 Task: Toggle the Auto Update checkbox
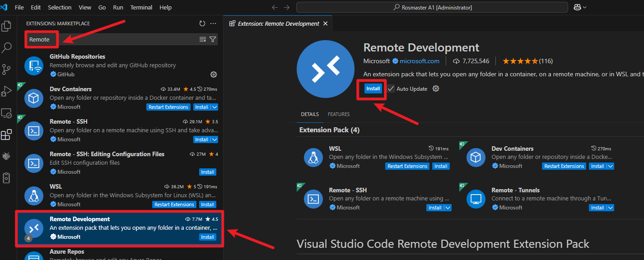[x=391, y=89]
